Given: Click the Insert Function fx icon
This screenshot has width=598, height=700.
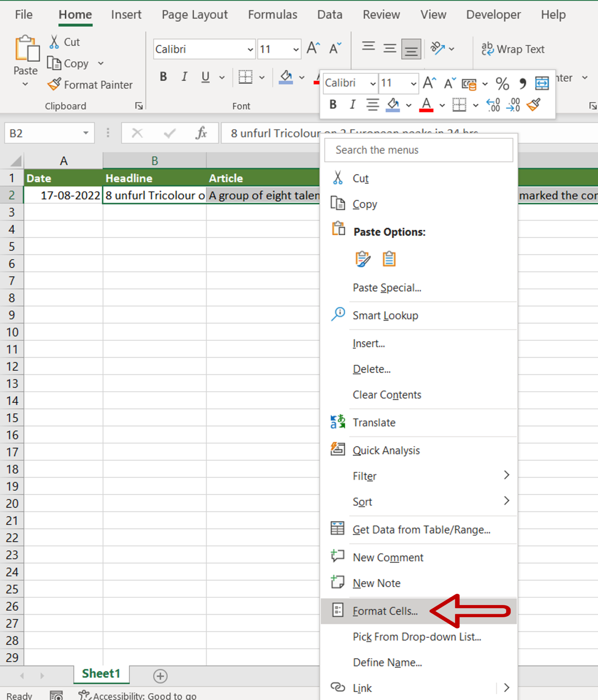Looking at the screenshot, I should tap(201, 133).
